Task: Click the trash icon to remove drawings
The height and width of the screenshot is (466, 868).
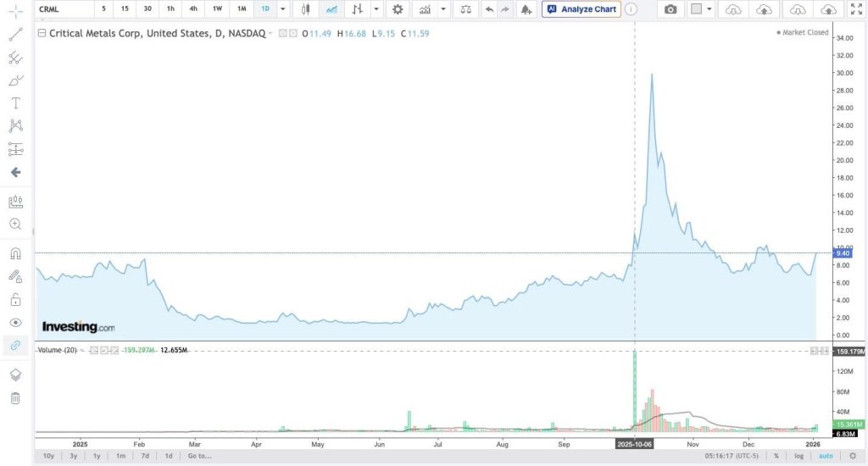Action: pos(15,398)
